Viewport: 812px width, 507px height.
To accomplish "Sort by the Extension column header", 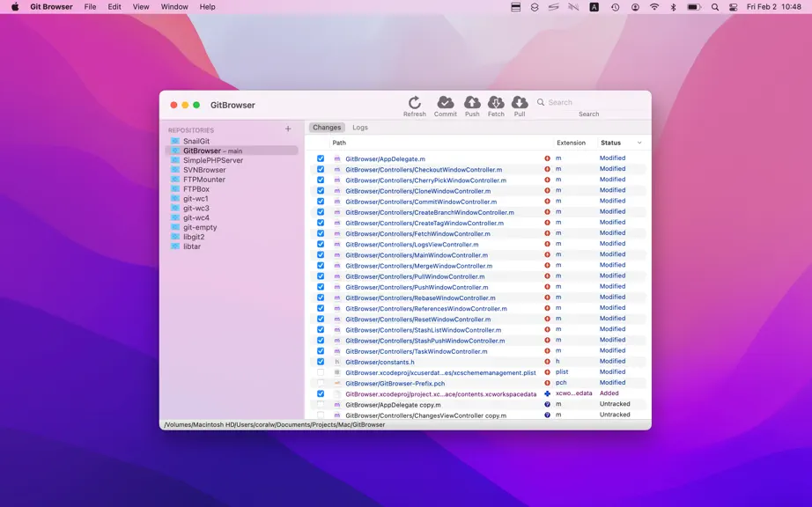I will (x=571, y=143).
